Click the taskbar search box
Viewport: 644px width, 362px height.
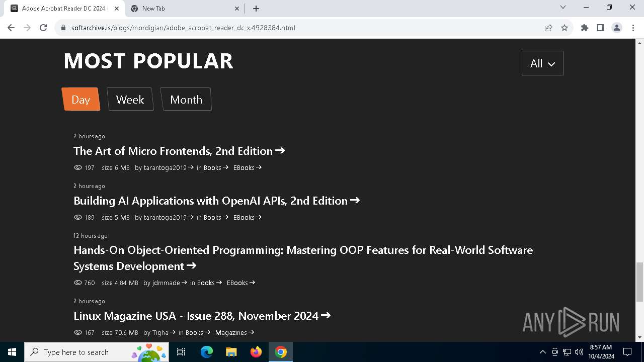point(97,352)
